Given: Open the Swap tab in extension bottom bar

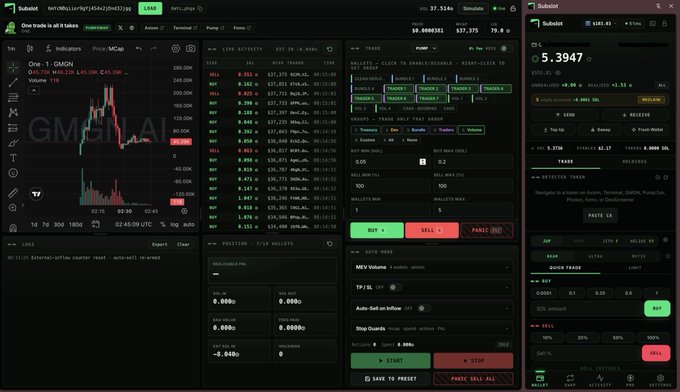Looking at the screenshot, I should [x=570, y=380].
